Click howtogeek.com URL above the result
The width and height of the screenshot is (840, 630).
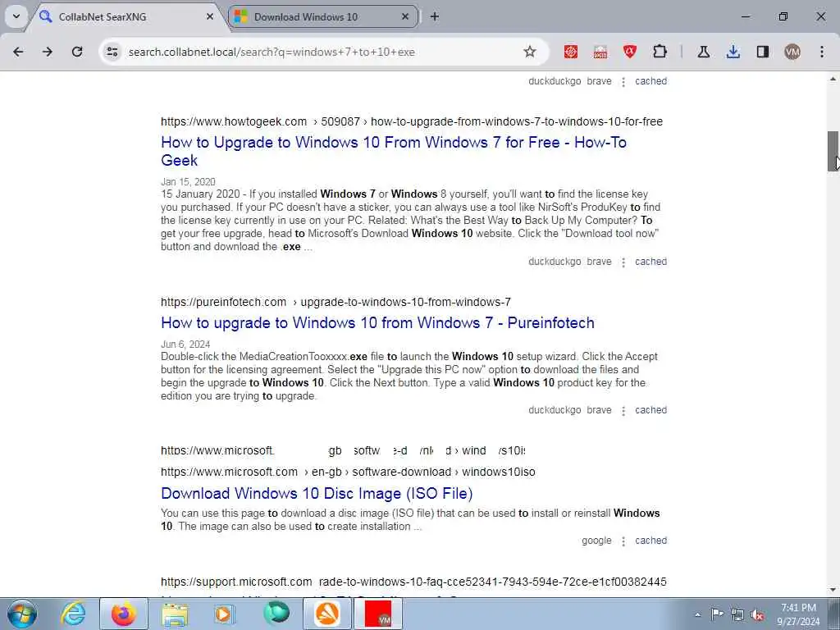click(x=412, y=121)
